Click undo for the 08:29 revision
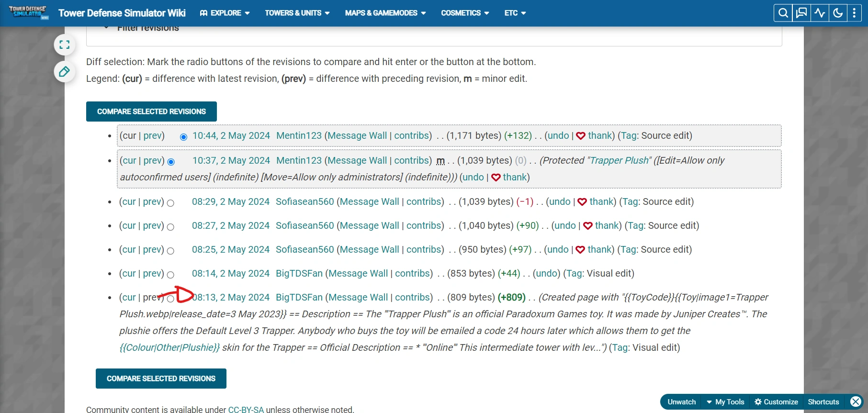868x413 pixels. [560, 202]
